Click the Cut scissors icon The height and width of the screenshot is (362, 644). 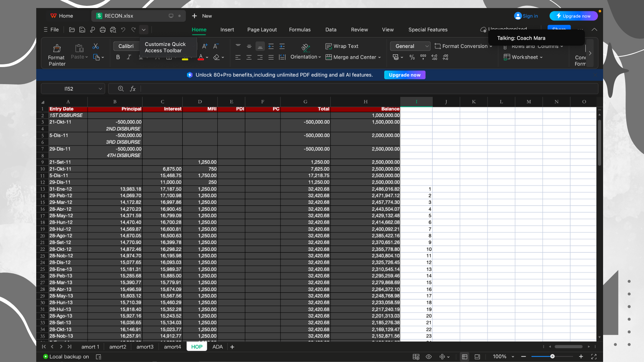point(96,46)
